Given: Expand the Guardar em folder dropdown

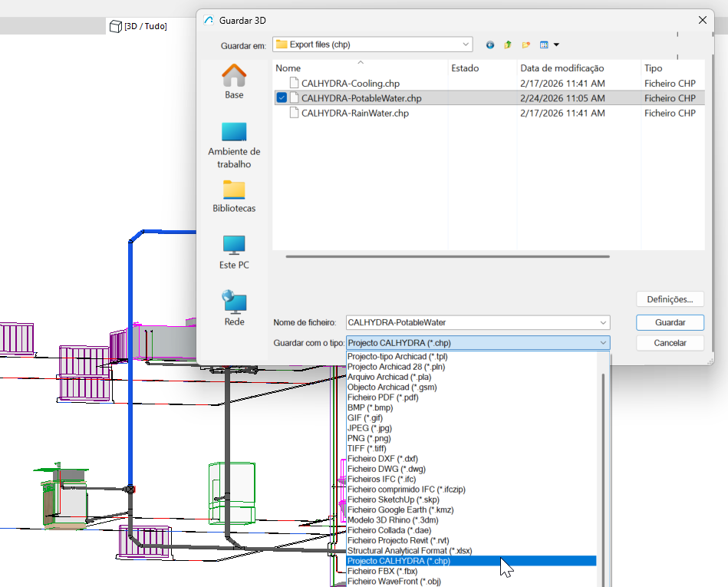Looking at the screenshot, I should pos(466,45).
